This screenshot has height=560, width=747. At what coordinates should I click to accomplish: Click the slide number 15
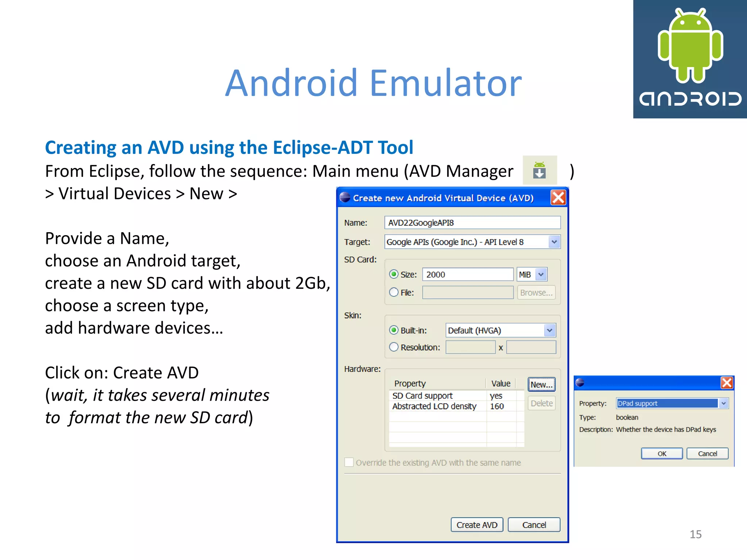point(696,534)
